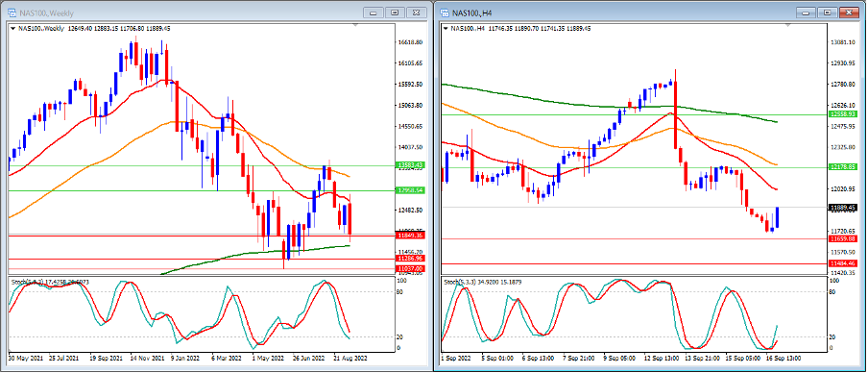868x373 pixels.
Task: Click the 30 May 2021 date label
Action: 27,359
